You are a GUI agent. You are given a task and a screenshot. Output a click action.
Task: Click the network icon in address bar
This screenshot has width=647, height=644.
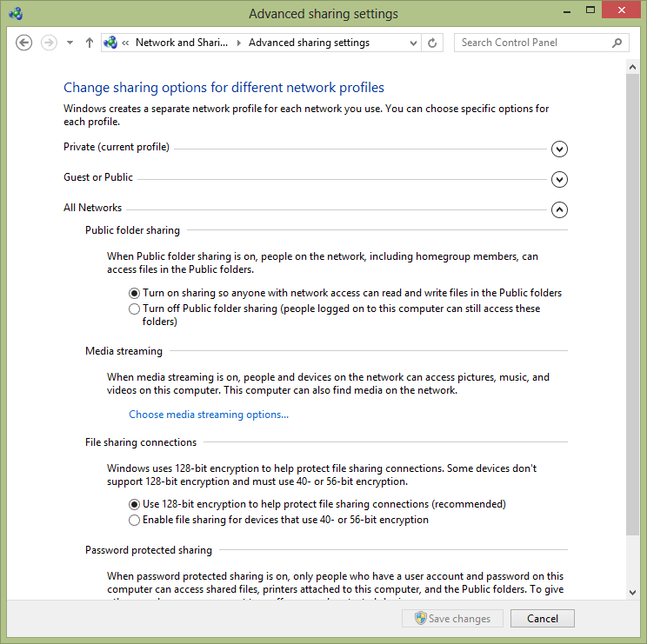coord(110,43)
